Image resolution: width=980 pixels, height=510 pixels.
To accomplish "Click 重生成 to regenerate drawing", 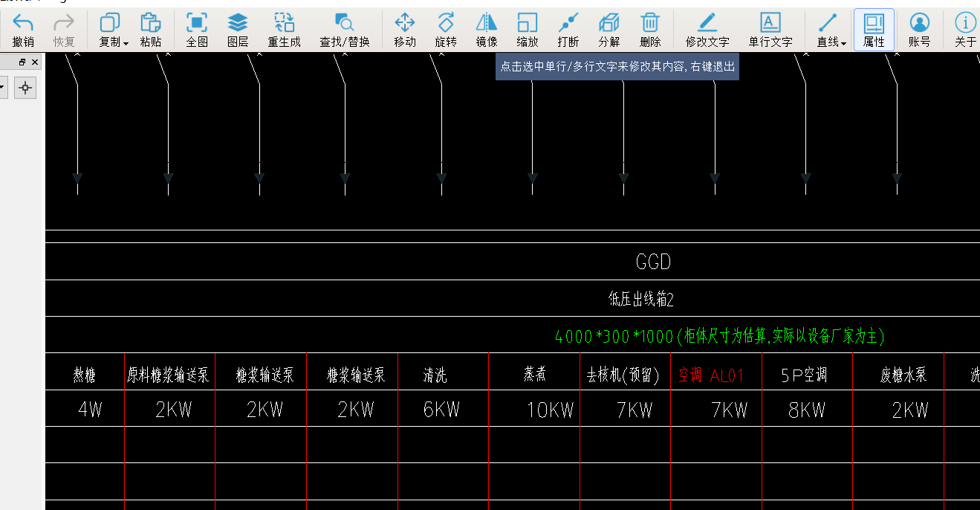I will click(284, 30).
